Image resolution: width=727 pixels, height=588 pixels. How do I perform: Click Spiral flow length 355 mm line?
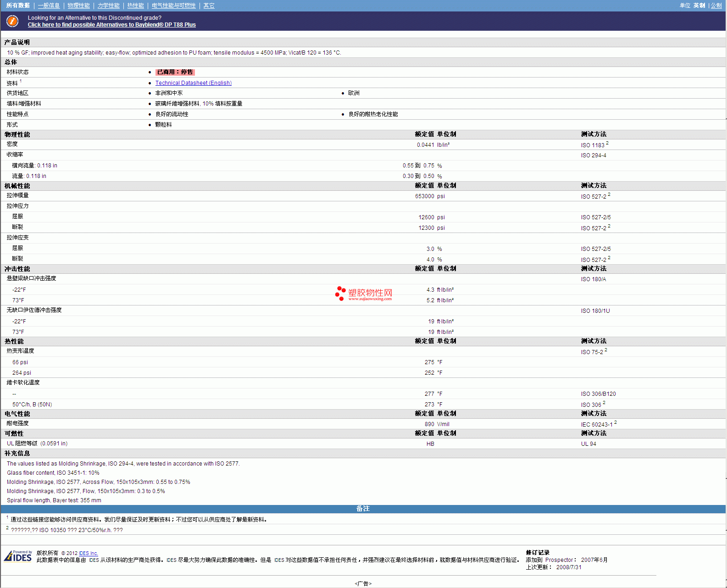pos(54,500)
